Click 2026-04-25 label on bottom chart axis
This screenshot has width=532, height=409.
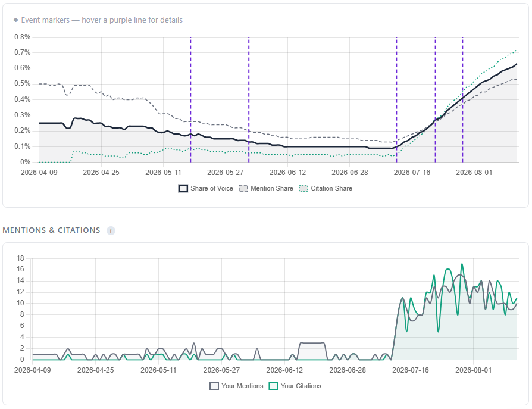point(95,370)
